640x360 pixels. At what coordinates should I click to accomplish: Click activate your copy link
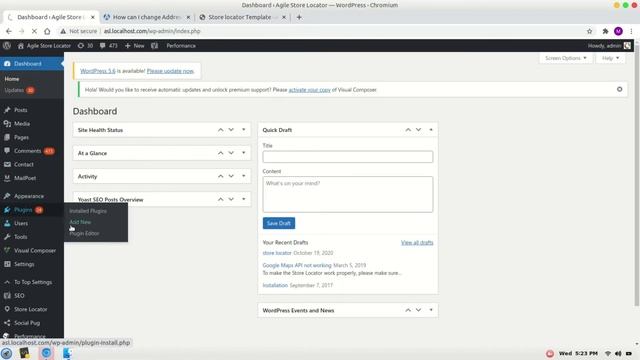point(309,90)
